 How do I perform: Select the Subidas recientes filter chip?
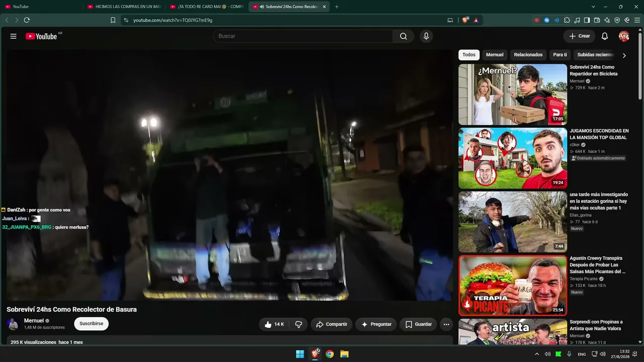coord(595,55)
